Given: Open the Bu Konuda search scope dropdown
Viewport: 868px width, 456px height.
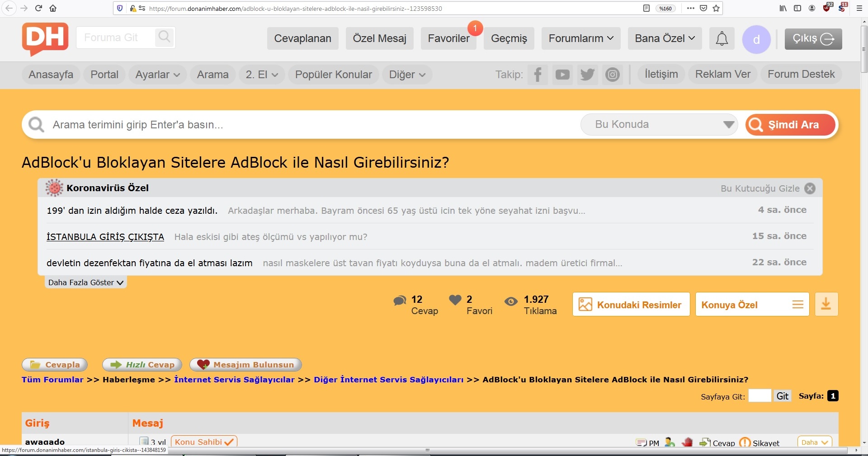Looking at the screenshot, I should 659,124.
